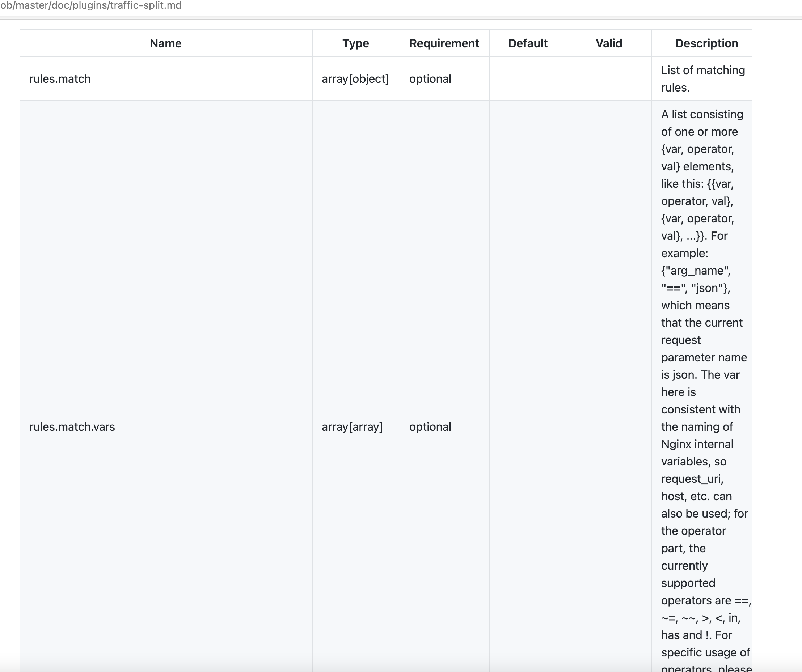Click the Default column header
This screenshot has height=672, width=802.
(528, 43)
